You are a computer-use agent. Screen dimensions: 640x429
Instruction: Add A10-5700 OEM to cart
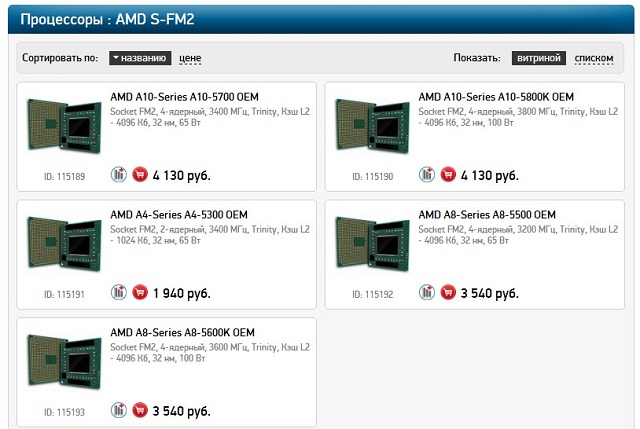140,175
